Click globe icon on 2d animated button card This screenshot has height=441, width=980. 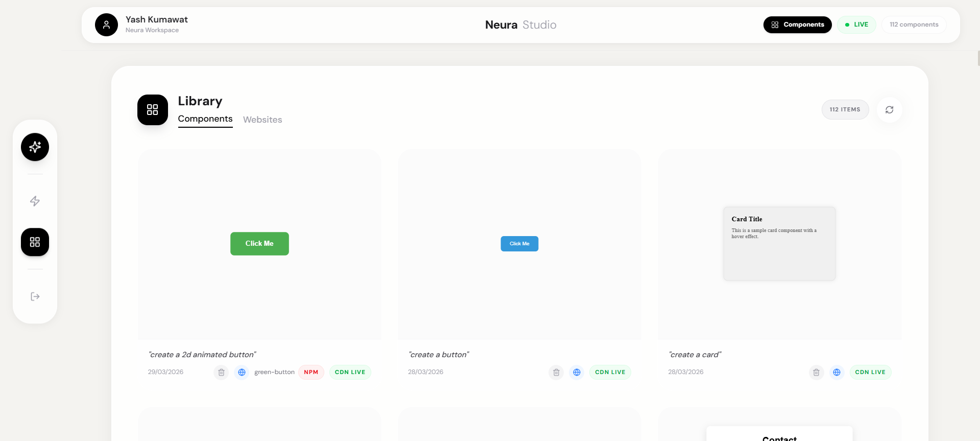(242, 372)
